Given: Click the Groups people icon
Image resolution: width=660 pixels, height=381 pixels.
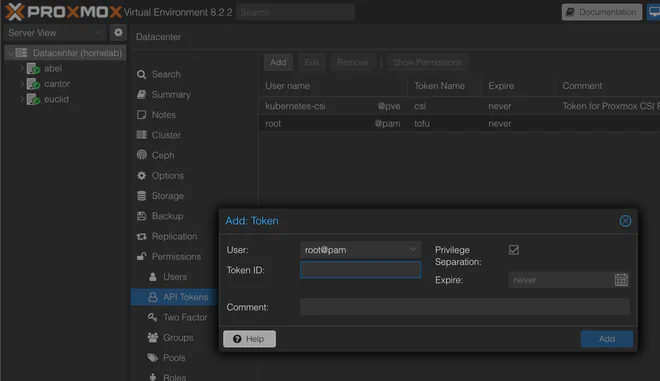Looking at the screenshot, I should click(153, 337).
